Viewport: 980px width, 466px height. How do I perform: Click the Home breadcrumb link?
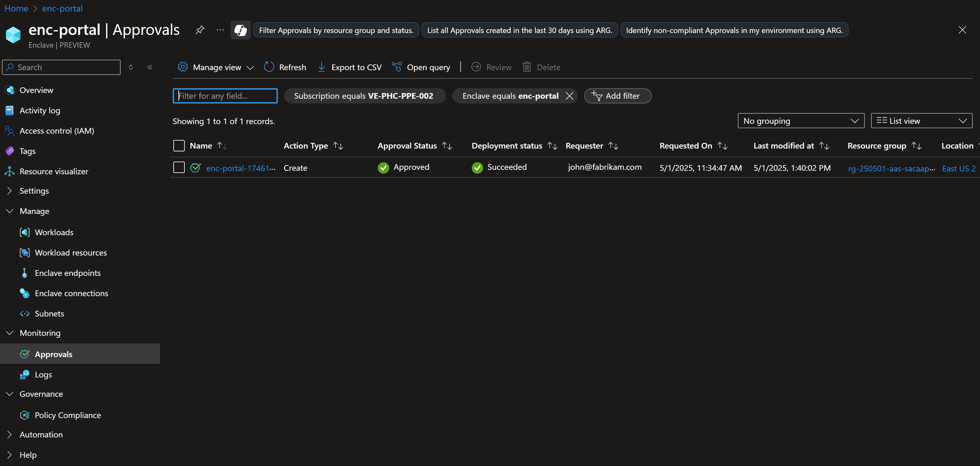click(17, 8)
